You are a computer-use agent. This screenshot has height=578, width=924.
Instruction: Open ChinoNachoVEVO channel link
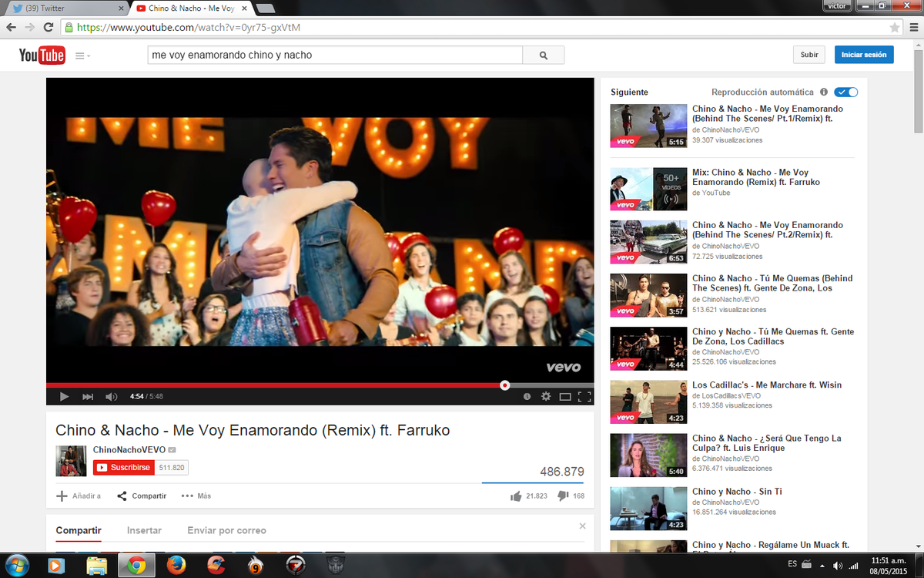[129, 449]
